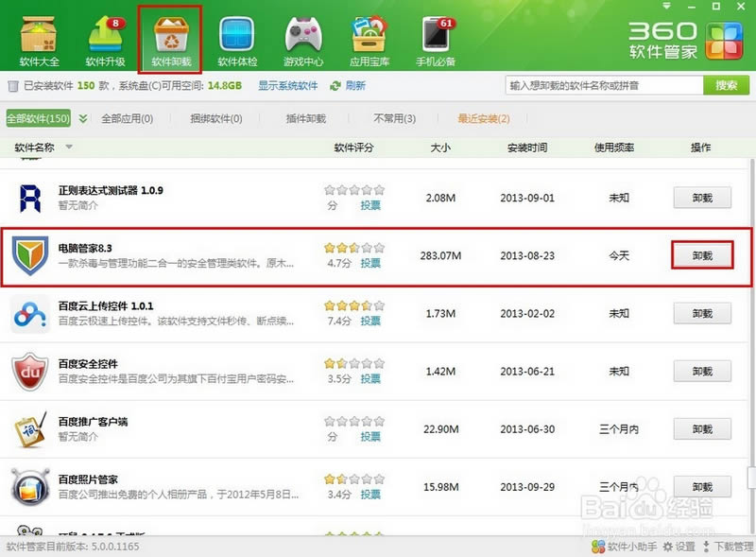Screen dimensions: 756x557
Task: Uninstall 百度推广客户端 via 卸载
Action: 702,429
